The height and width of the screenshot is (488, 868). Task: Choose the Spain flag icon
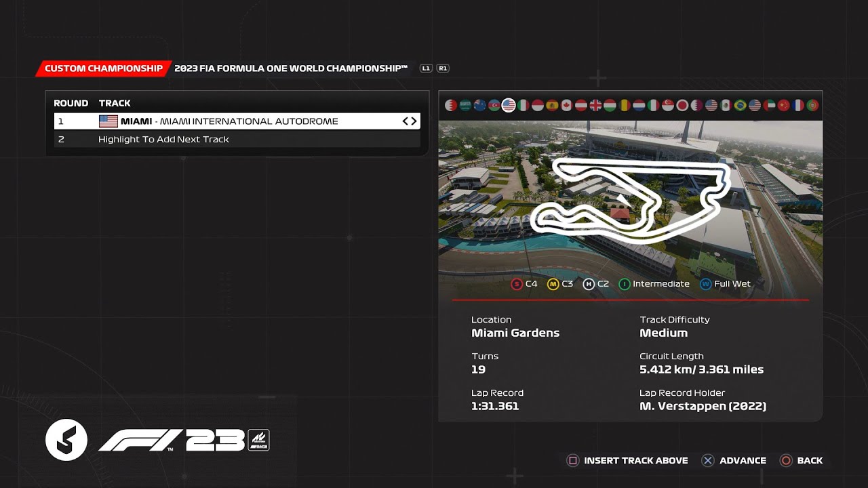tap(552, 105)
